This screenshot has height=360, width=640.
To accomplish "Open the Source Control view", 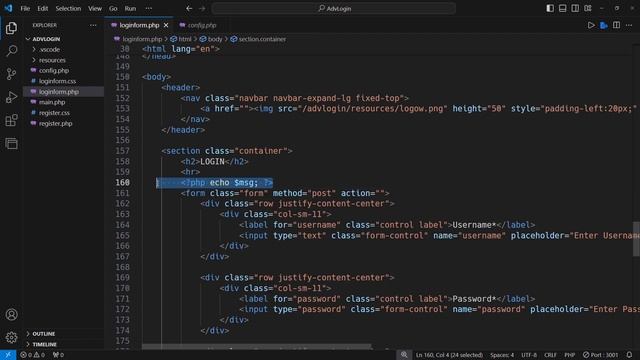I will (x=11, y=74).
